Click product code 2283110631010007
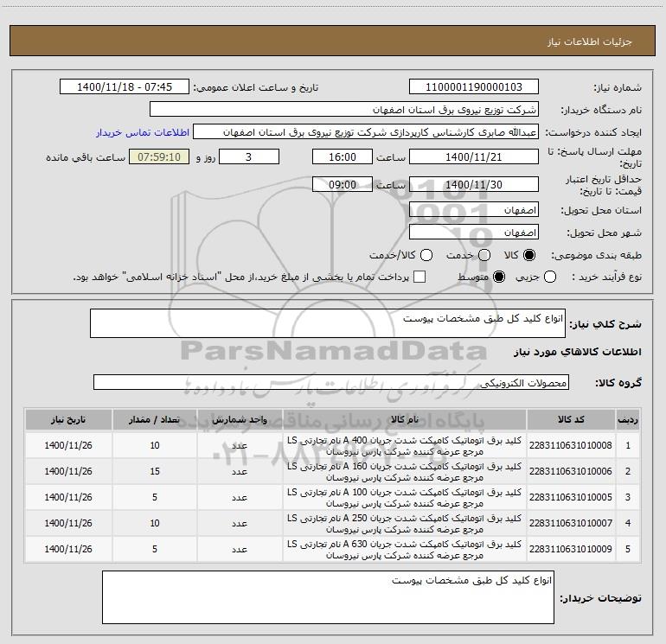666x644 pixels. [571, 523]
